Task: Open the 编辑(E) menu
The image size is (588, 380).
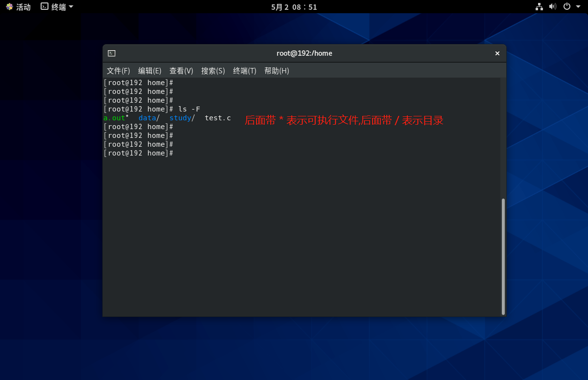Action: (x=150, y=71)
